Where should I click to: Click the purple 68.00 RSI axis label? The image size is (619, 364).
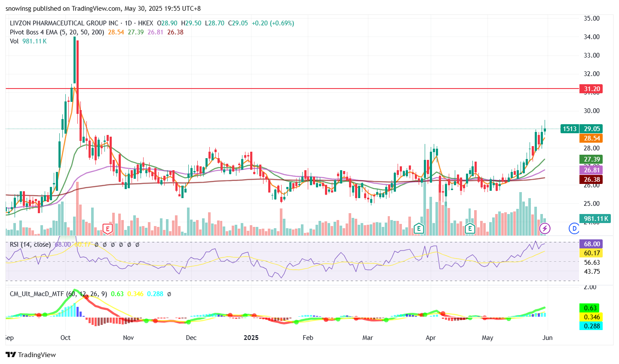pos(591,244)
